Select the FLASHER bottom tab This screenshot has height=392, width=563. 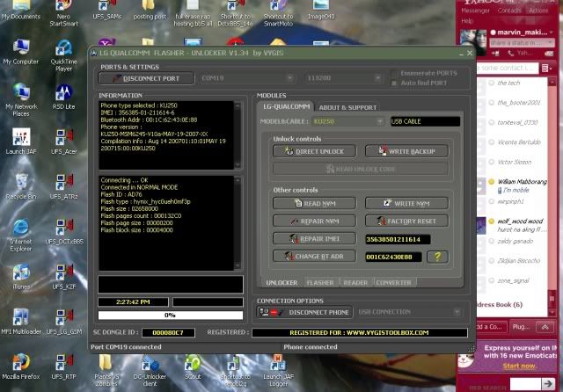point(320,283)
